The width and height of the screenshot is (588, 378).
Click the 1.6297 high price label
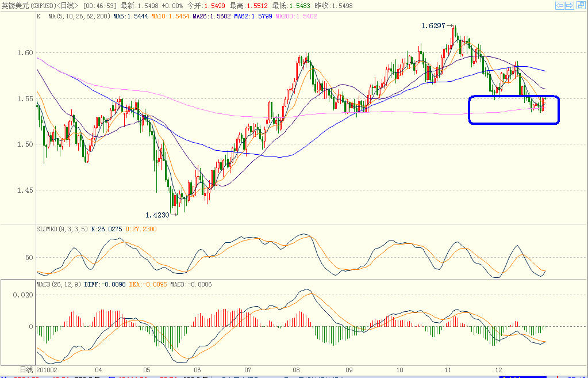point(433,26)
